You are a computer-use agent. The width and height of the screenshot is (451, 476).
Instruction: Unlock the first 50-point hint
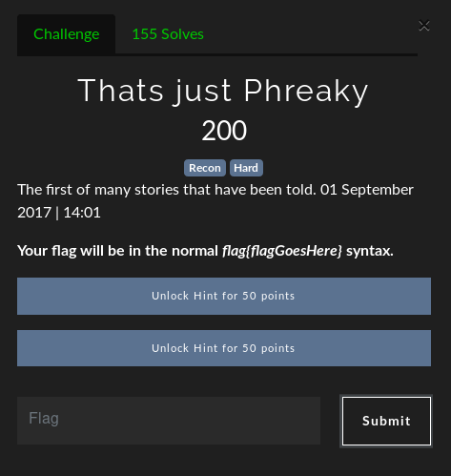click(x=224, y=296)
